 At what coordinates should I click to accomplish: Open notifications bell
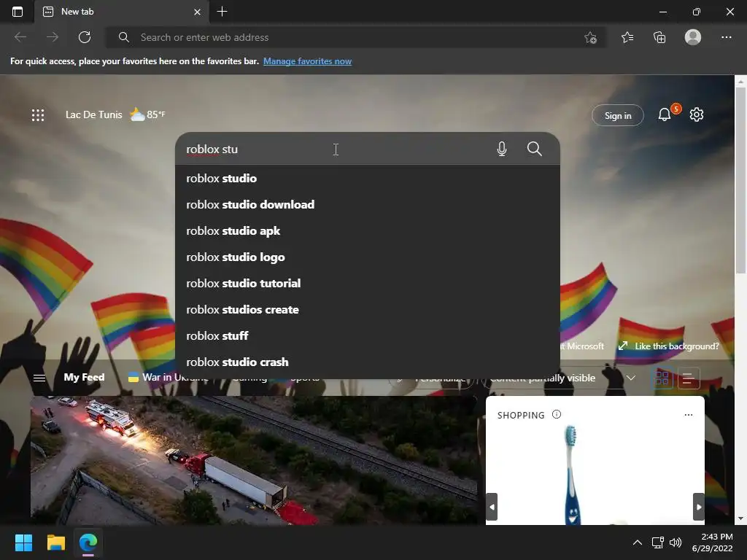tap(665, 114)
